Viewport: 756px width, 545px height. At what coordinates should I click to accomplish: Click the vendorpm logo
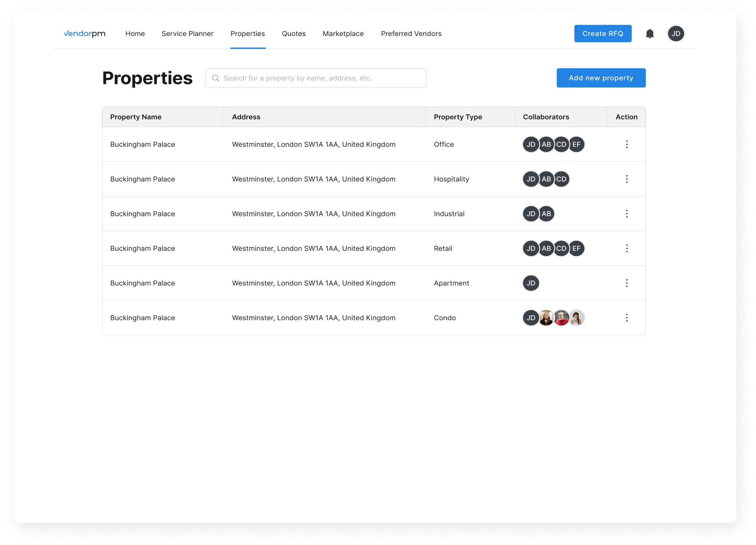click(x=85, y=33)
